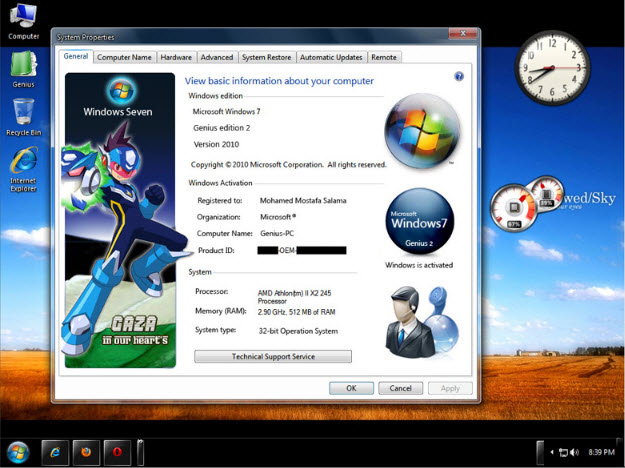Go to the System Restore tab
Viewport: 625px width, 468px height.
click(x=266, y=57)
